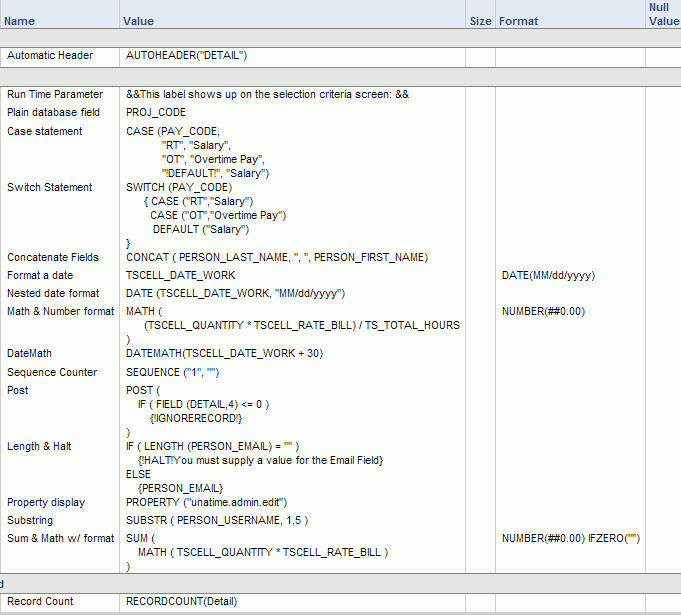Click the PROJ_CODE value

coord(156,113)
